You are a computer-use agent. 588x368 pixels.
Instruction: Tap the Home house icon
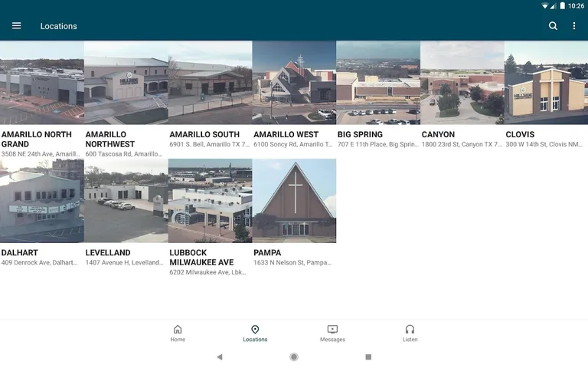[x=178, y=330]
